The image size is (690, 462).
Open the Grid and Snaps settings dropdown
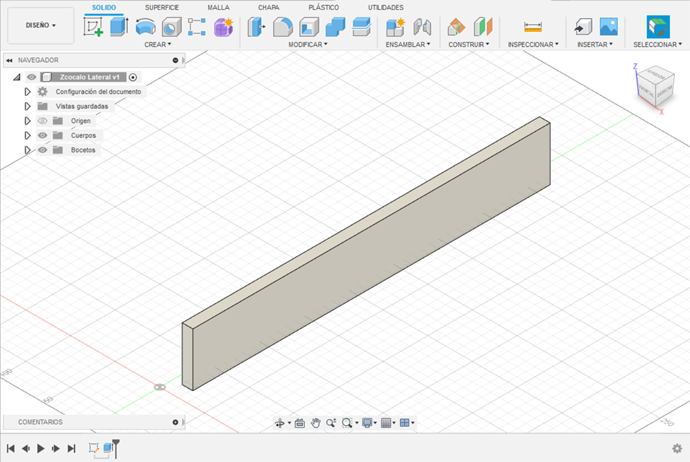click(x=388, y=423)
